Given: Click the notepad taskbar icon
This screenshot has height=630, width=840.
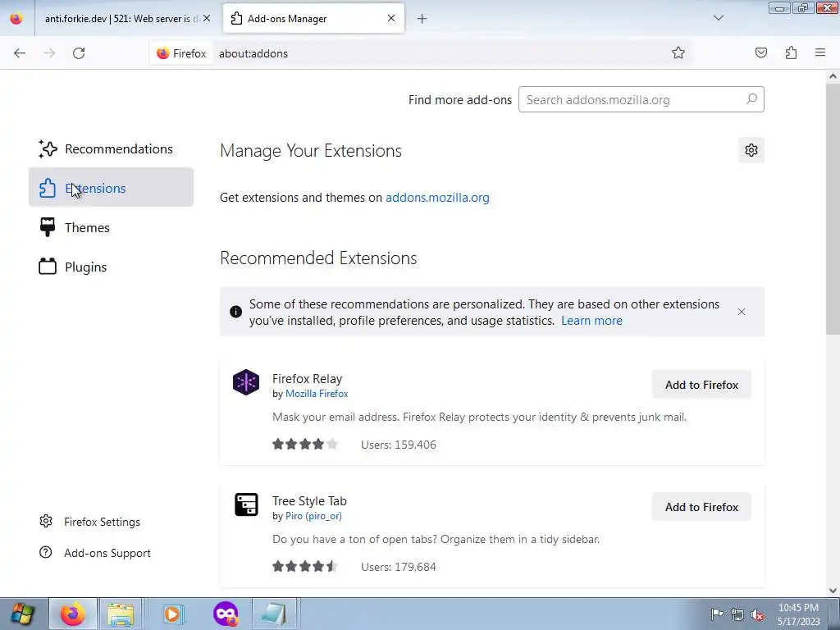Looking at the screenshot, I should (273, 614).
